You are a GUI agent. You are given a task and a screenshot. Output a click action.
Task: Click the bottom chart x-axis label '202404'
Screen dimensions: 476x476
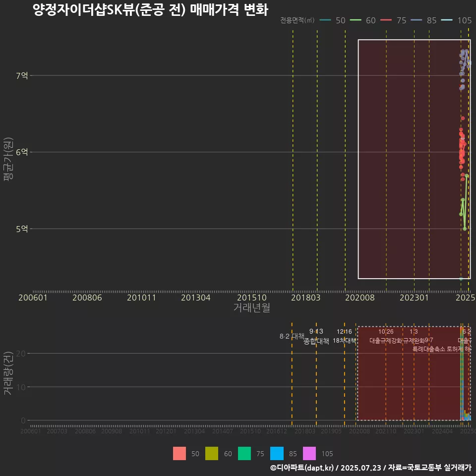442,431
